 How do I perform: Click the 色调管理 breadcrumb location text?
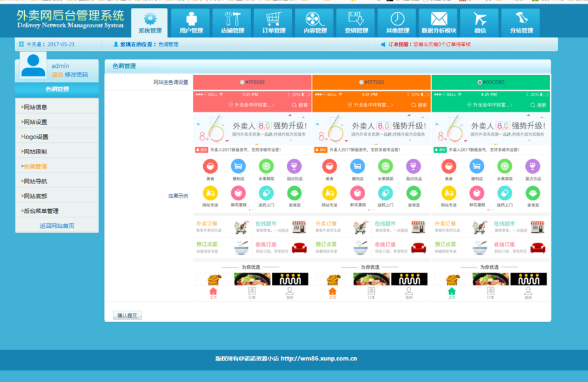[169, 44]
